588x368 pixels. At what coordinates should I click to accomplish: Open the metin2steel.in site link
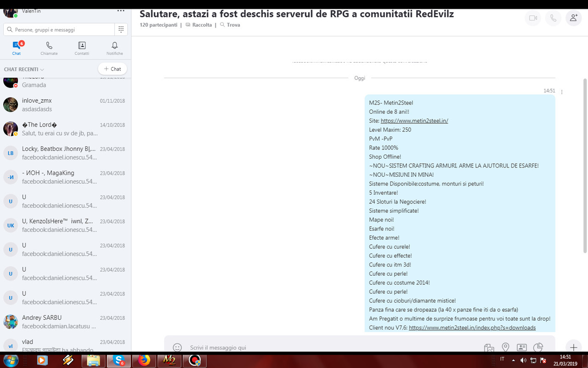[x=414, y=121]
